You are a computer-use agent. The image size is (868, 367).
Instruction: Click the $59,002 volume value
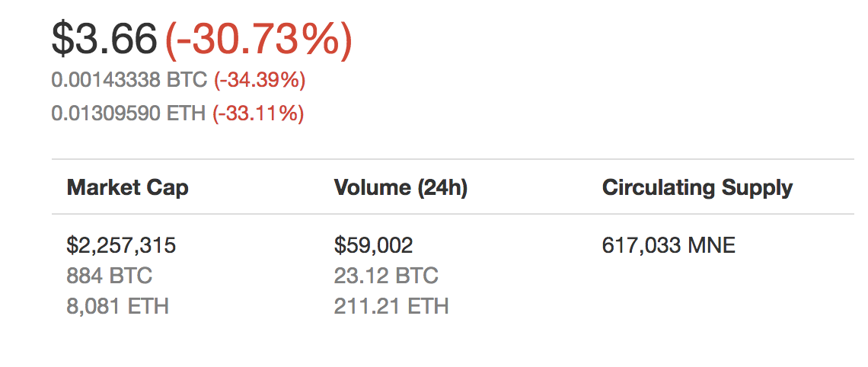tap(374, 245)
